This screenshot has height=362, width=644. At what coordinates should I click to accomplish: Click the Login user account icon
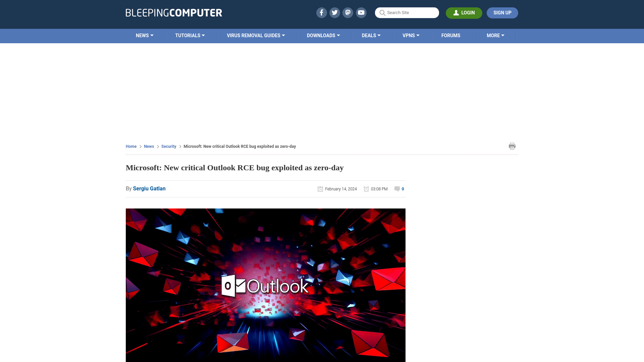tap(456, 12)
